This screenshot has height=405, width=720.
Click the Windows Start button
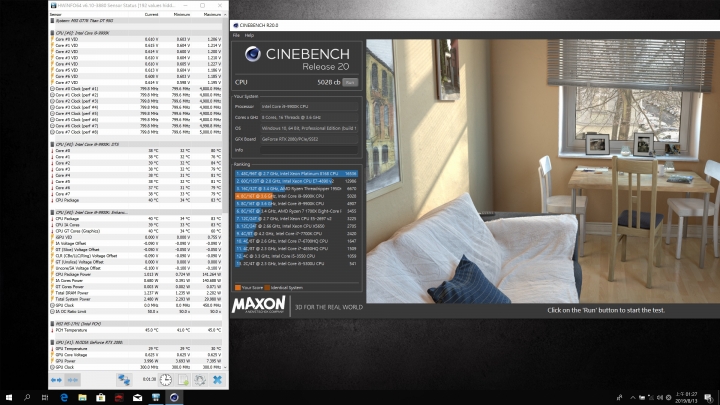[9, 398]
